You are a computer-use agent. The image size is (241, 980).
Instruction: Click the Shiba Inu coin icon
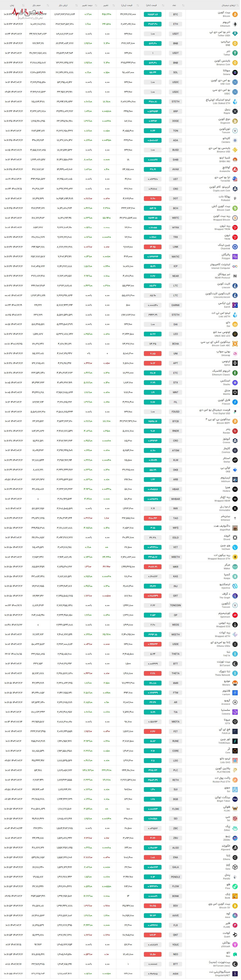235,160
